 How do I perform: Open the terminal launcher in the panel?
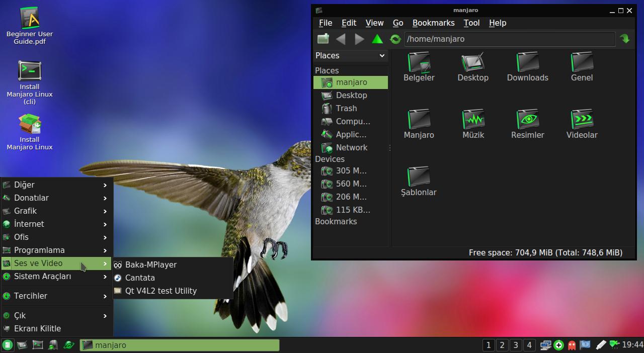point(38,345)
